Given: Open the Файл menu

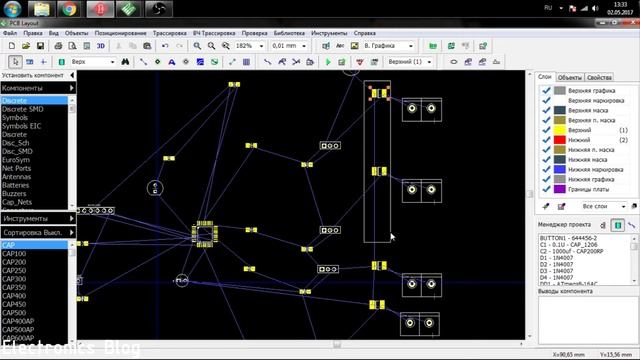Looking at the screenshot, I should point(10,33).
